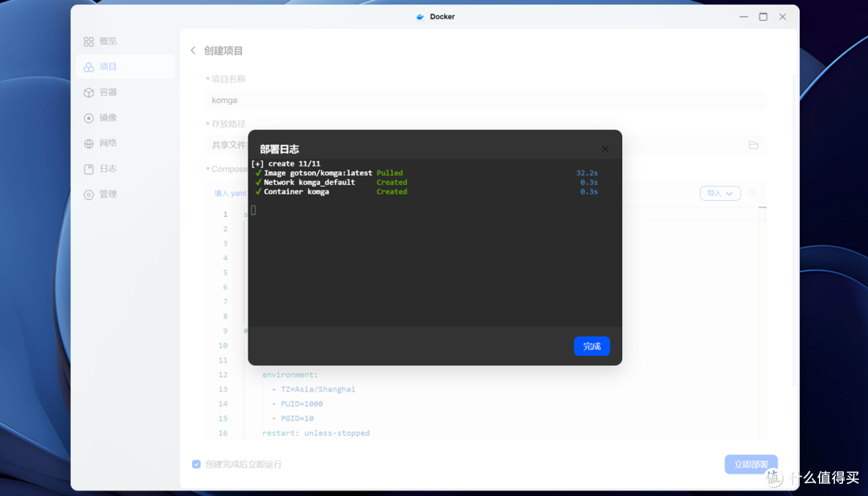The width and height of the screenshot is (868, 496).
Task: Click the 镜像 disc icon
Action: tap(88, 118)
